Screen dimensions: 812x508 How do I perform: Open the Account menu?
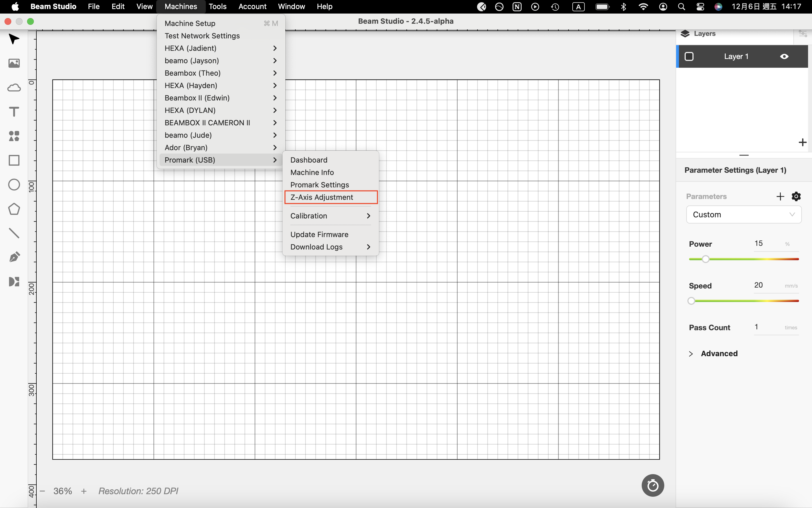pos(252,7)
